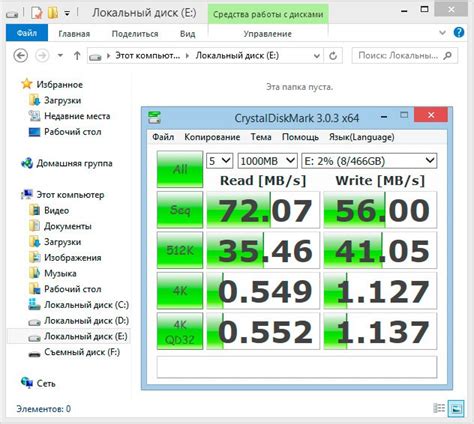Viewport: 474px width, 424px height.
Task: Open the Тема menu
Action: coord(261,137)
